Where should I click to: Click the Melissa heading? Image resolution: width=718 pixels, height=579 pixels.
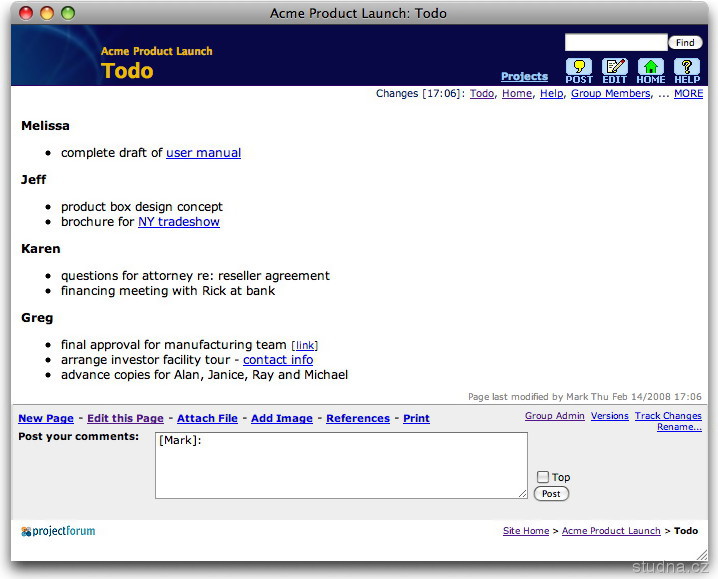[45, 126]
